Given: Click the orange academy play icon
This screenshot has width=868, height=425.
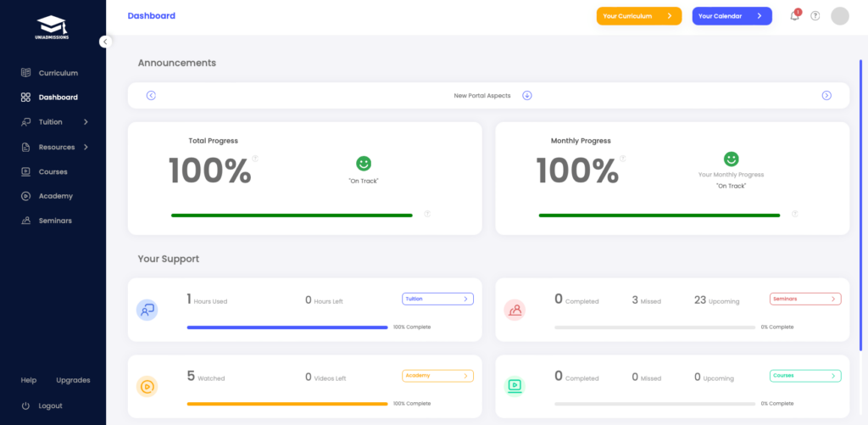Looking at the screenshot, I should point(147,387).
